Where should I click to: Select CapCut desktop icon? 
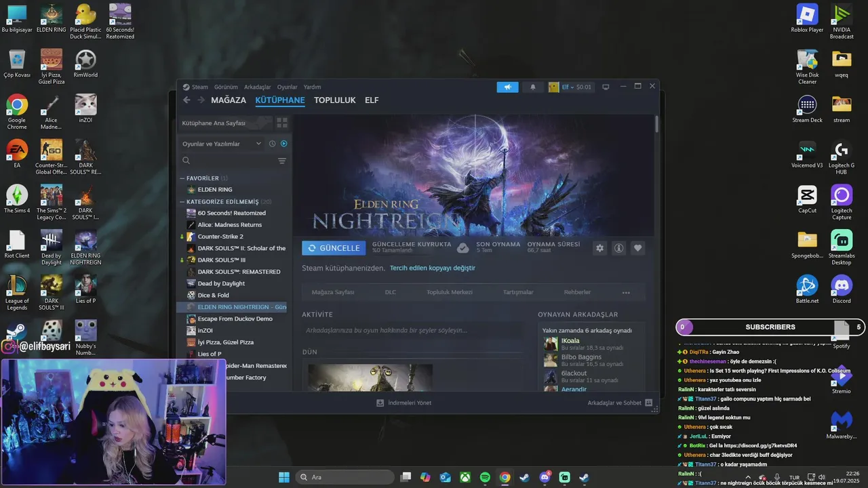coord(807,199)
